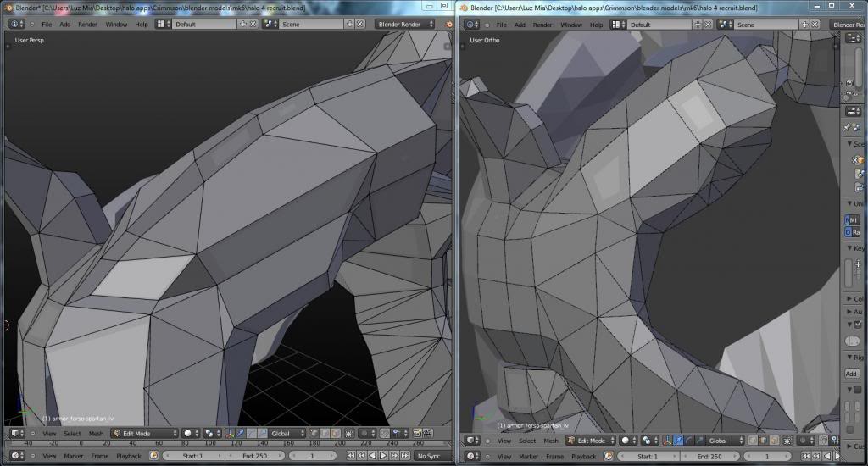
Task: Open No Sync dropdown in timeline
Action: (x=433, y=456)
